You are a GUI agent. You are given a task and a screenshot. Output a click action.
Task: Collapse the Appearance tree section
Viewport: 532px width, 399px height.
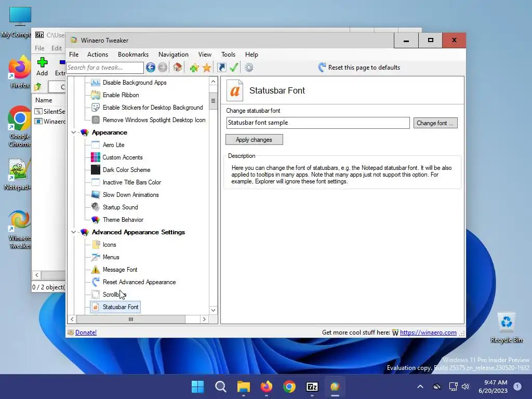tap(73, 132)
